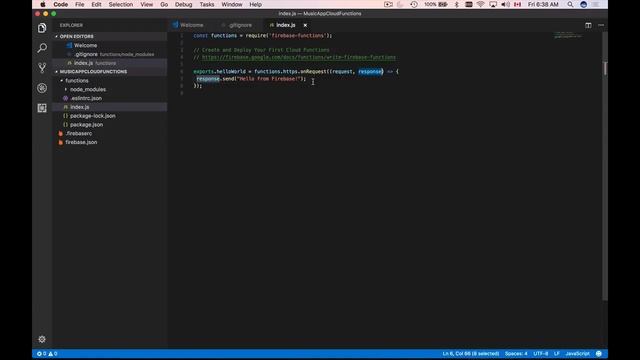Open the View menu
640x360 pixels.
[x=147, y=4]
